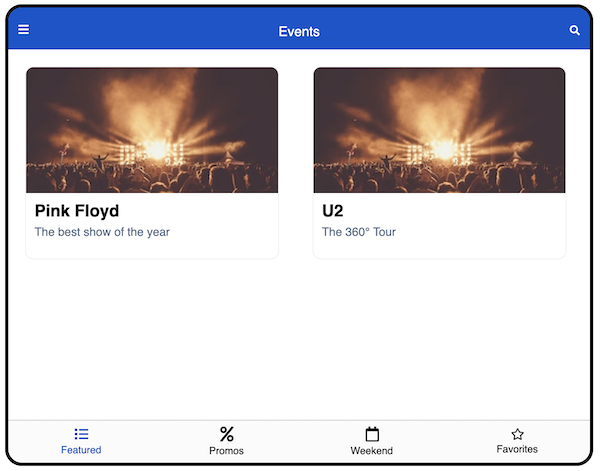
Task: Click the Promos percent icon
Action: point(227,434)
